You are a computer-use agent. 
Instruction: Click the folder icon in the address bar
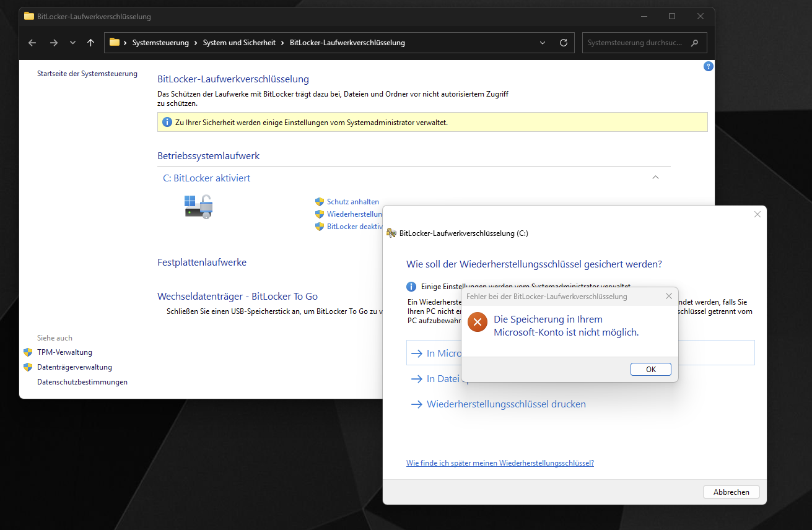(x=115, y=42)
